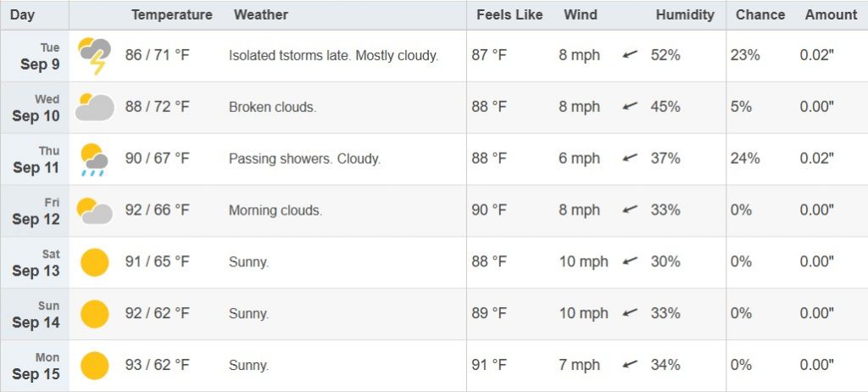Click the sunny icon for Sat Sep 13
Viewport: 868px width, 392px height.
point(95,262)
